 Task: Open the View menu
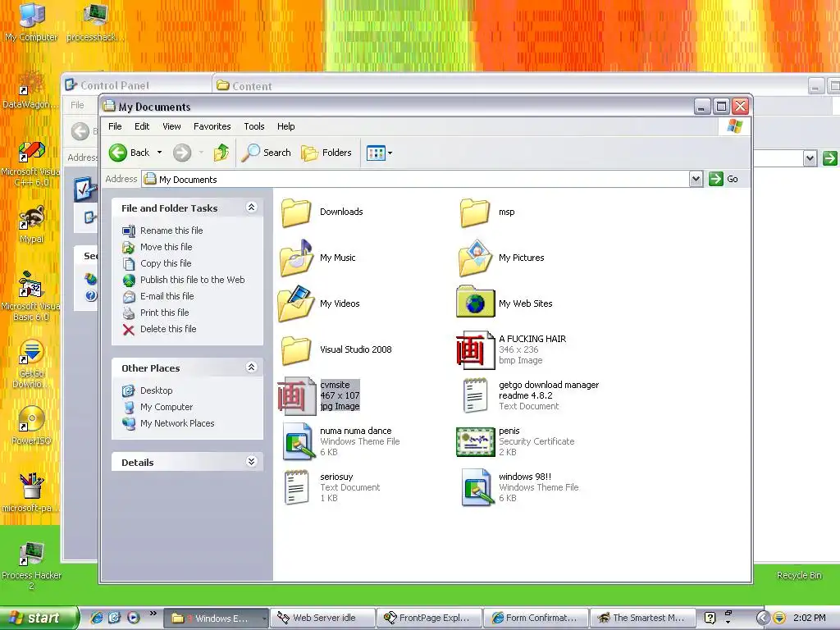[171, 126]
